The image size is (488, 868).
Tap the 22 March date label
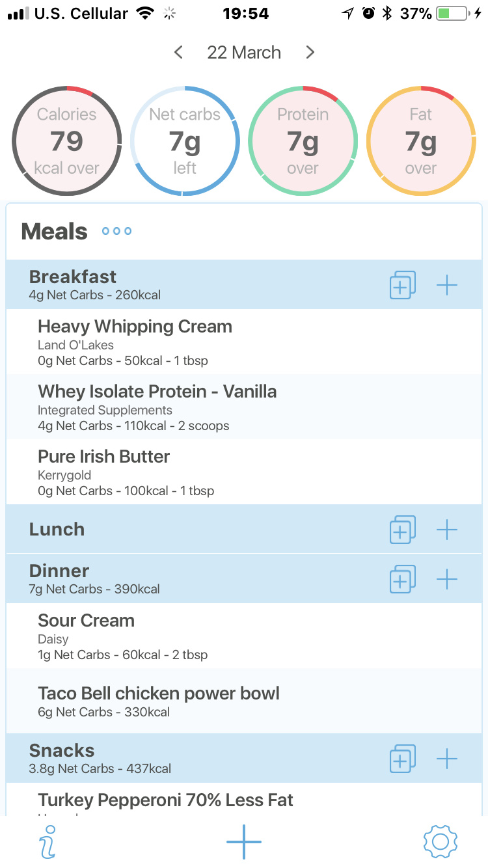tap(244, 53)
